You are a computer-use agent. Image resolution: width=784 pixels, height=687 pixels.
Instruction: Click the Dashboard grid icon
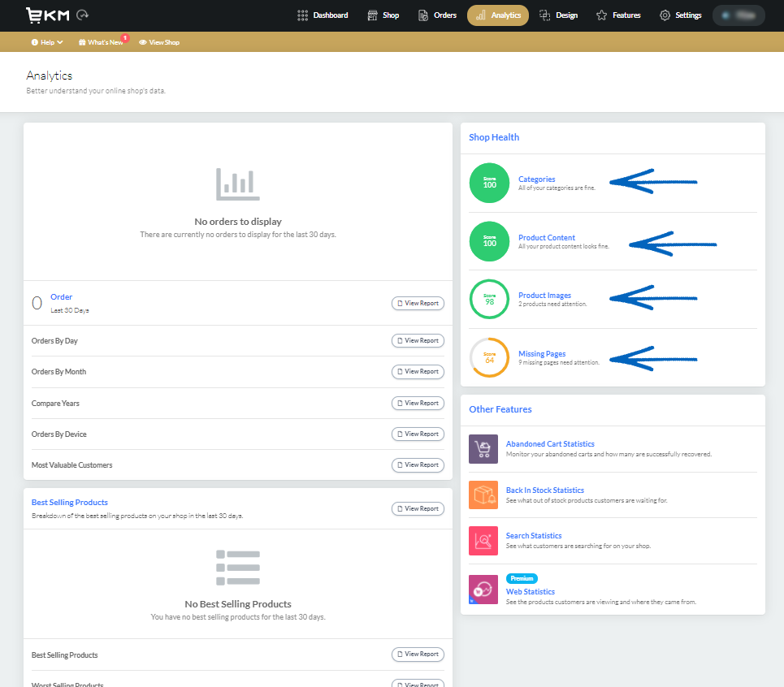[x=303, y=15]
